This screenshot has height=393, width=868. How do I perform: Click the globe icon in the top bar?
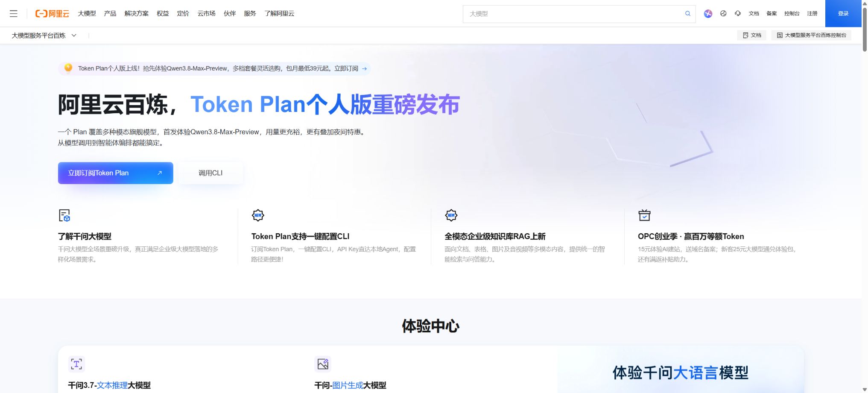coord(723,14)
